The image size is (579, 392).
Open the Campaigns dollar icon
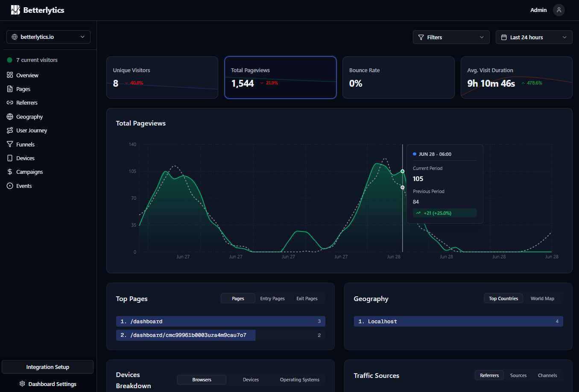click(10, 172)
